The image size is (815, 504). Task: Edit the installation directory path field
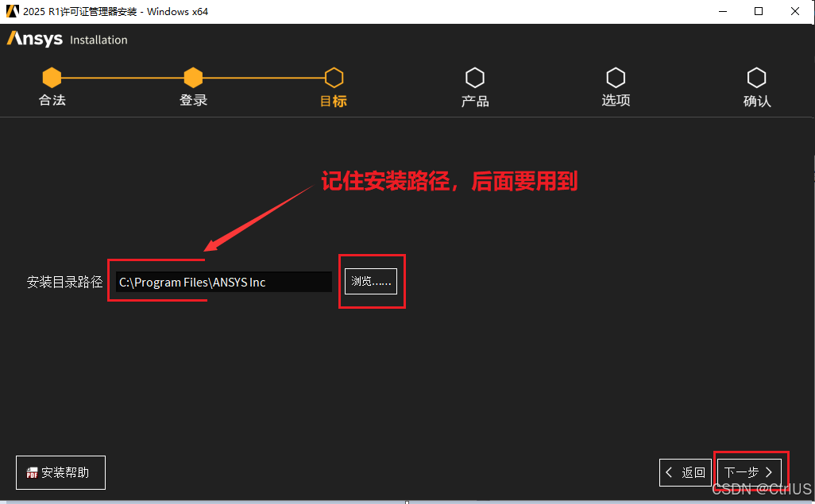pyautogui.click(x=224, y=282)
